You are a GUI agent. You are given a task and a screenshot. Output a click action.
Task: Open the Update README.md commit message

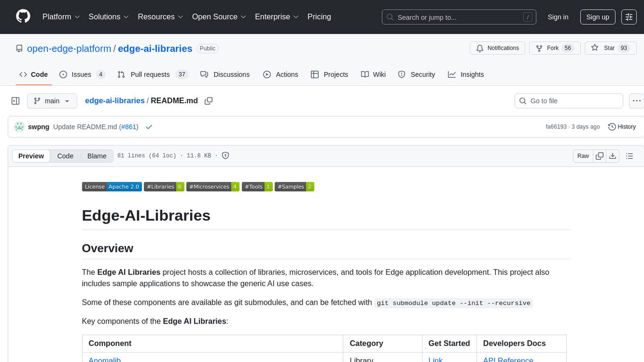coord(85,127)
